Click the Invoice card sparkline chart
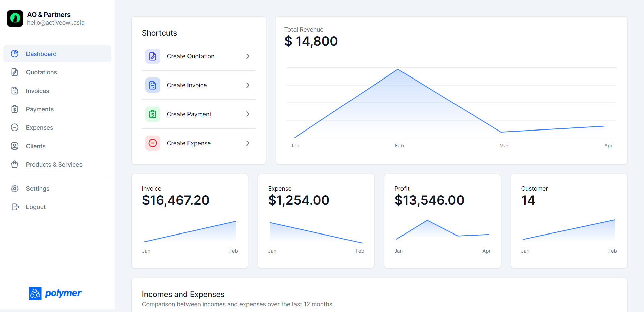The height and width of the screenshot is (312, 644). (190, 231)
